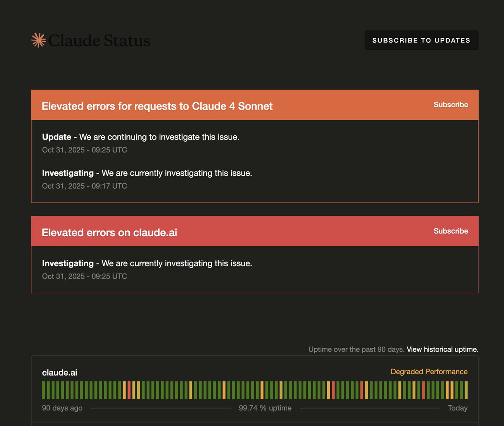Click the 99.74 % uptime value
The width and height of the screenshot is (504, 426).
click(265, 408)
